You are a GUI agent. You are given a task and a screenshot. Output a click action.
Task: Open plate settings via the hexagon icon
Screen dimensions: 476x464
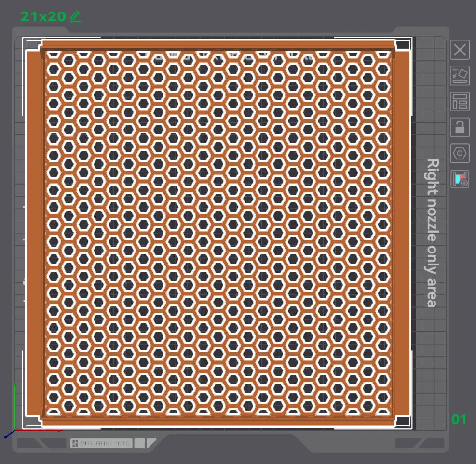(460, 154)
